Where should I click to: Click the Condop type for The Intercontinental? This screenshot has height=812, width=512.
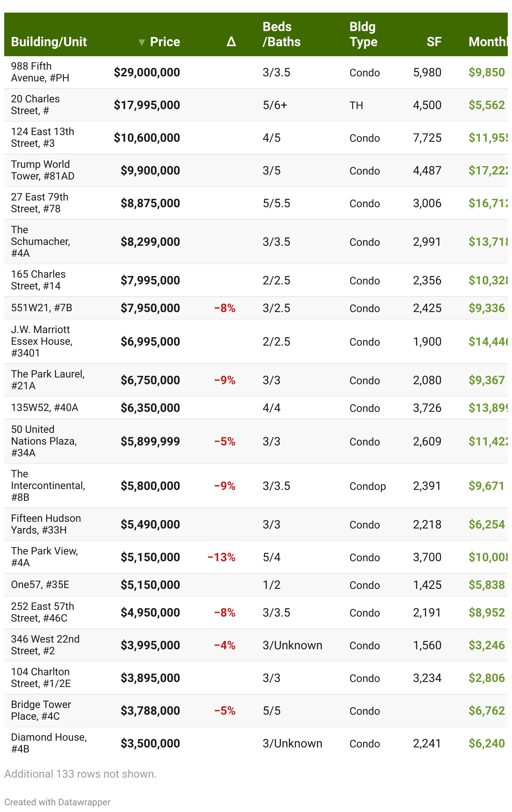pos(367,486)
